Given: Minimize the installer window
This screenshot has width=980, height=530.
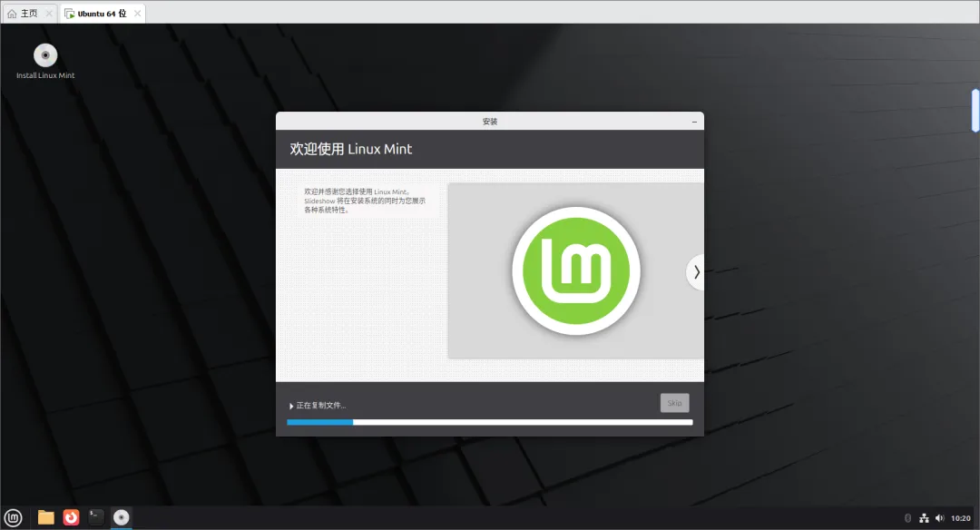Looking at the screenshot, I should pos(694,122).
